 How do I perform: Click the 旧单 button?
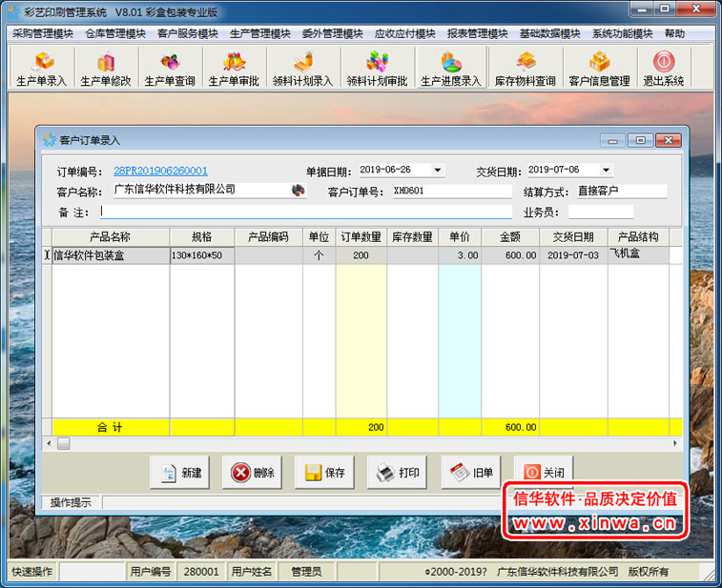coord(471,473)
